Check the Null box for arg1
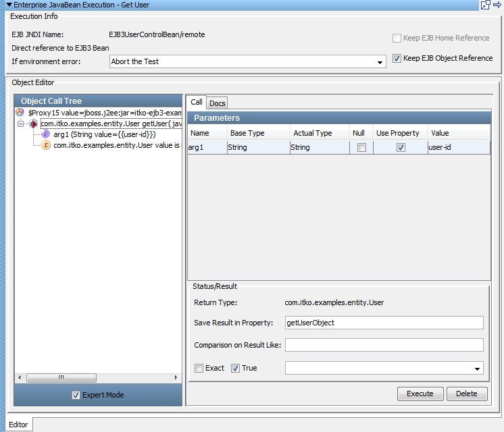 (361, 147)
